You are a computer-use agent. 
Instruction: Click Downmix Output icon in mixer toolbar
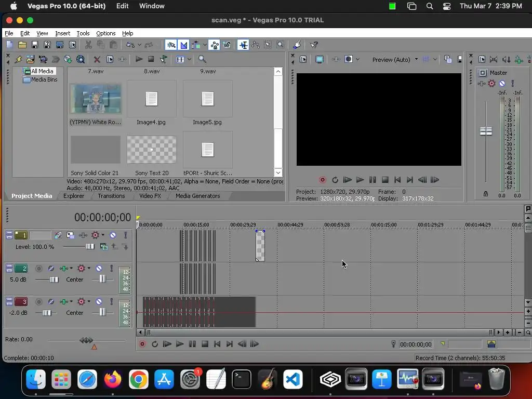point(494,59)
